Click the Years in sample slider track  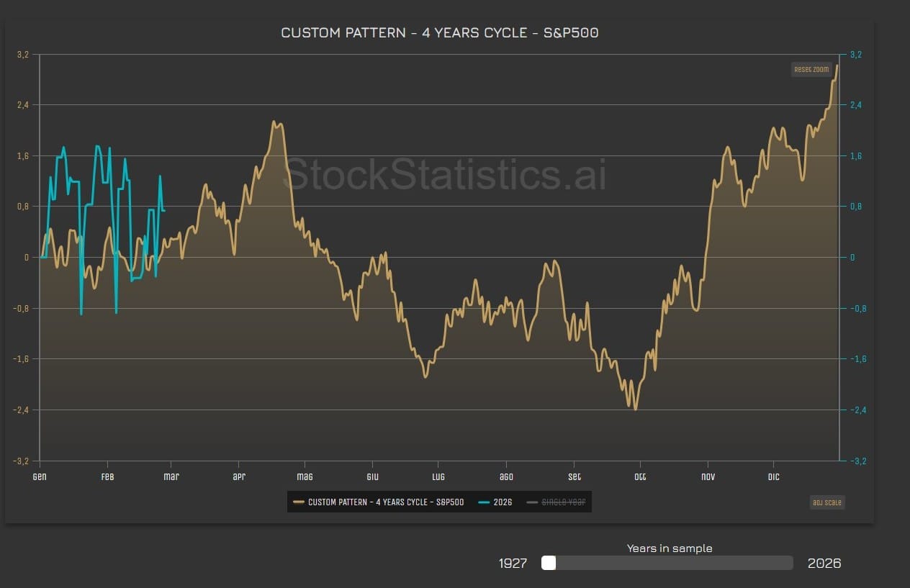(667, 563)
